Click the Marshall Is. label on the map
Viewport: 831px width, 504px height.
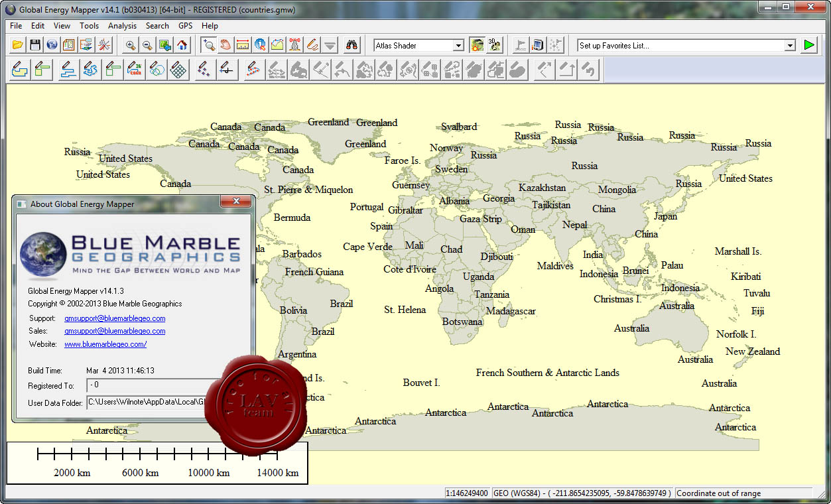(738, 251)
